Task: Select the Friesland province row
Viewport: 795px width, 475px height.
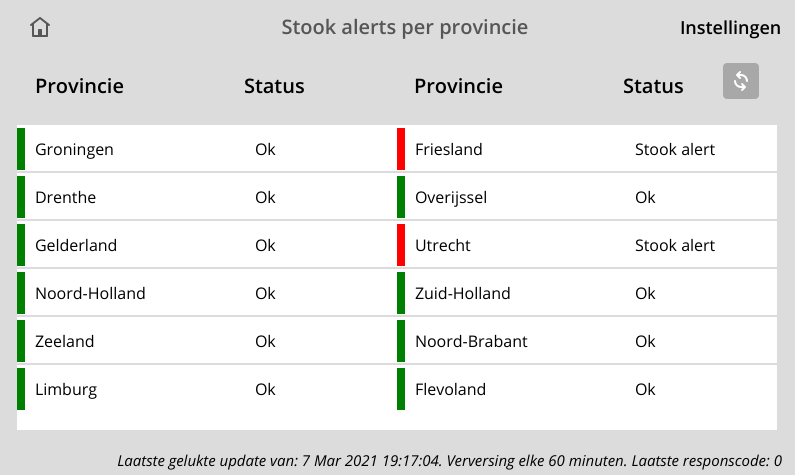Action: (587, 149)
